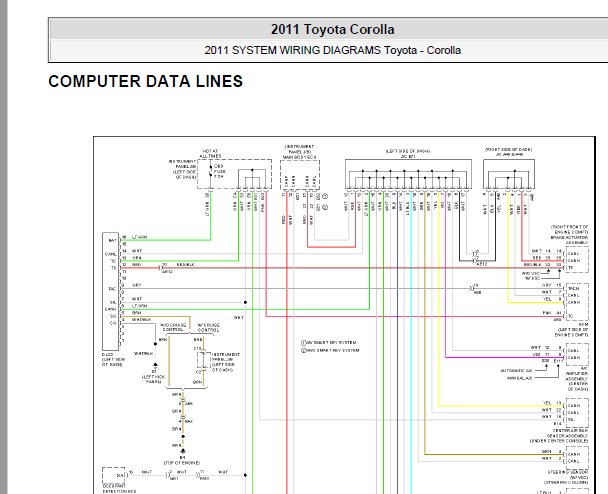Viewport: 608px width, 494px height.
Task: Click the "STEERING SENSOR" component label
Action: coord(568,472)
